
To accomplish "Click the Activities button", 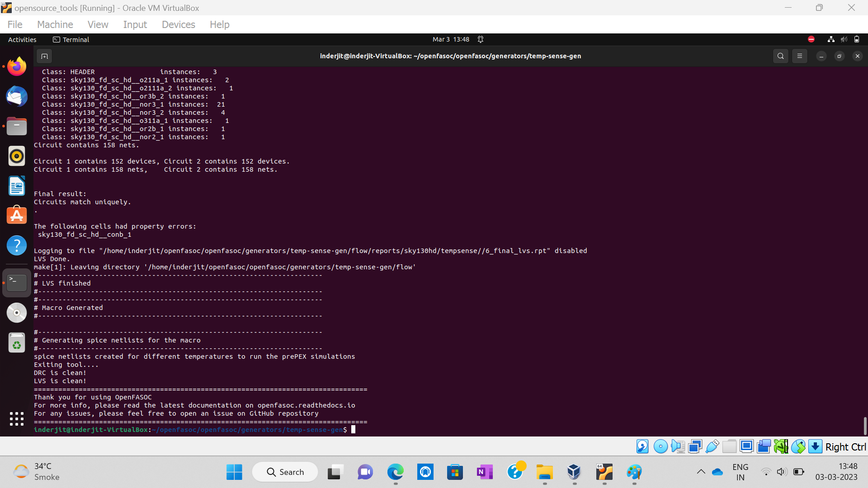I will (x=22, y=40).
